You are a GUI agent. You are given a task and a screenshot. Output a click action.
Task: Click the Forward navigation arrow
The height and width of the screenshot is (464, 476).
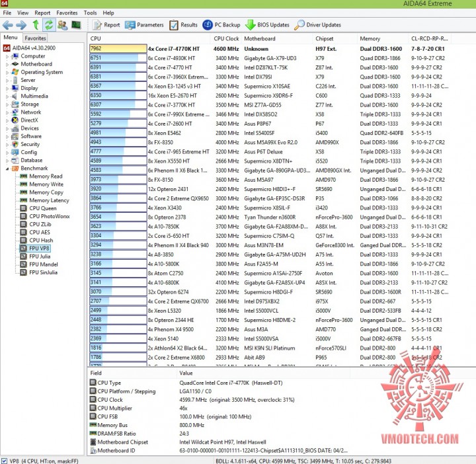[21, 25]
